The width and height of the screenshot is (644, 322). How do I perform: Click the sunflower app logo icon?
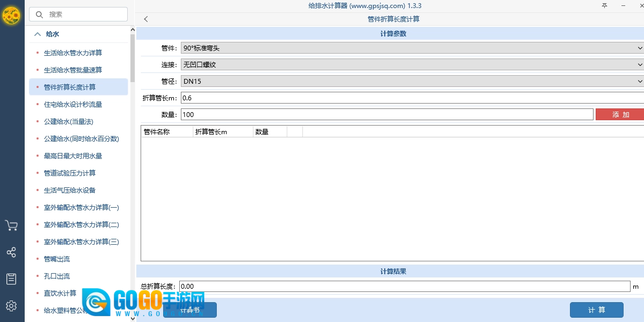(11, 16)
